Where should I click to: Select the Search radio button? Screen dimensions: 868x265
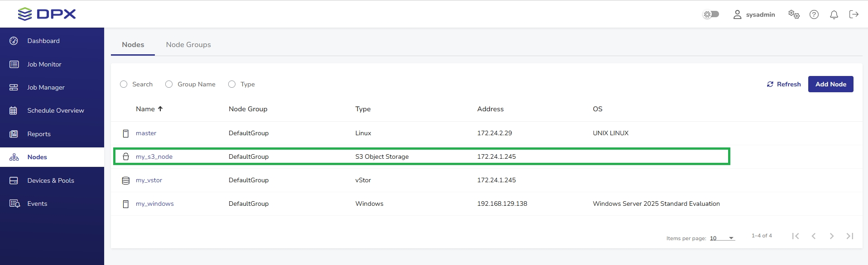pyautogui.click(x=124, y=84)
